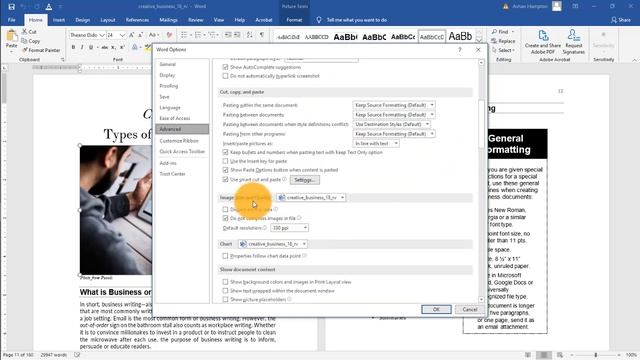The image size is (640, 360).
Task: Open the font name dropdown in ribbon
Action: click(x=102, y=36)
